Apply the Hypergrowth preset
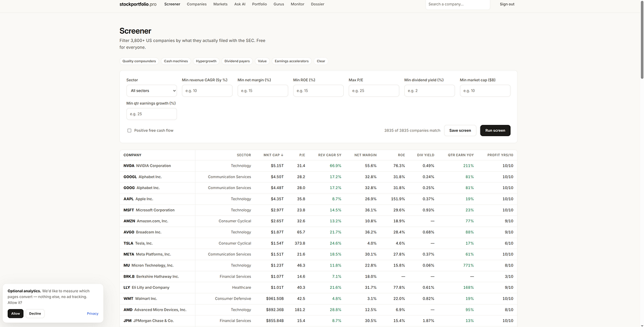This screenshot has height=327, width=644. point(206,61)
